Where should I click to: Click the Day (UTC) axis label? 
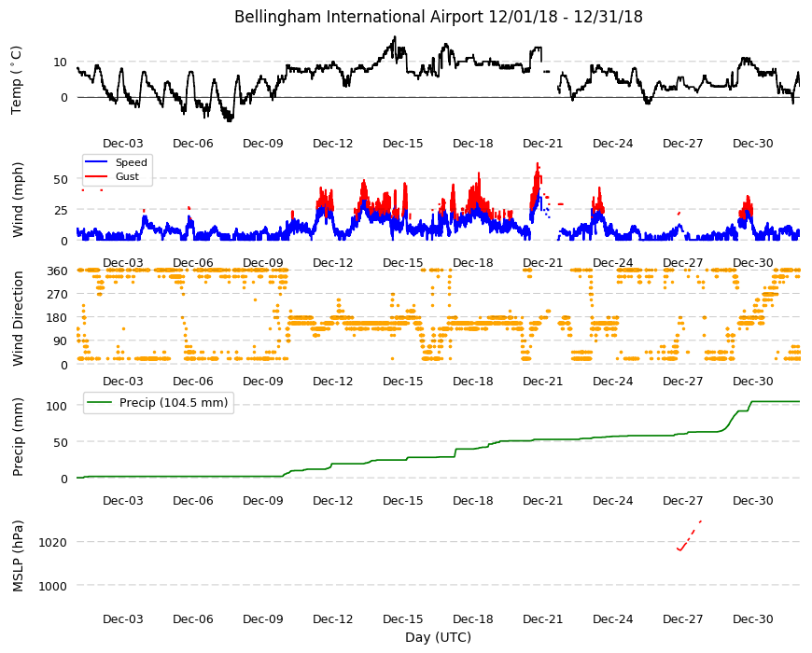(438, 637)
